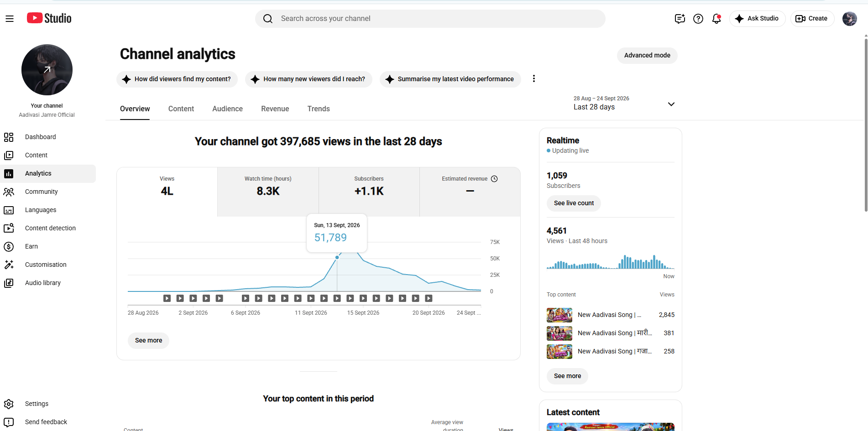Open the send feedback comment icon in header
868x431 pixels.
680,19
